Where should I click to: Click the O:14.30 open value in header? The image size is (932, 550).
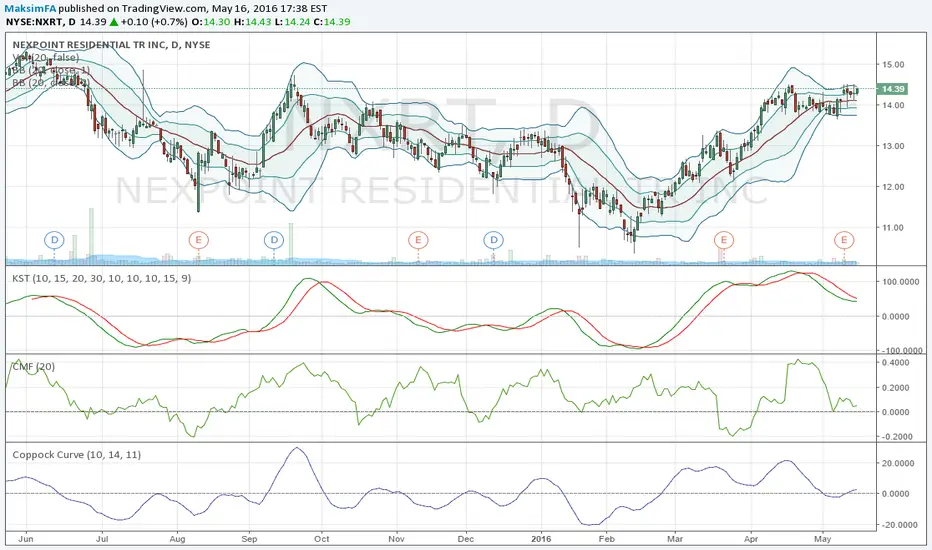point(210,22)
